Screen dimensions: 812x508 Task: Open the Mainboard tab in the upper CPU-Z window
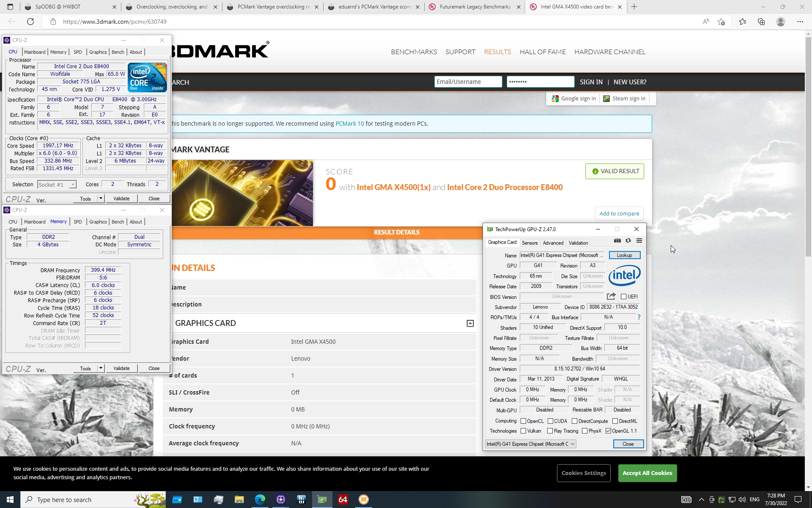point(35,52)
